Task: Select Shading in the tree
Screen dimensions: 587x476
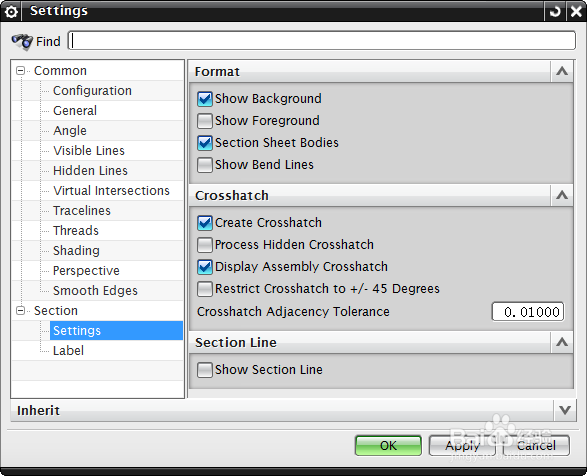Action: click(76, 251)
